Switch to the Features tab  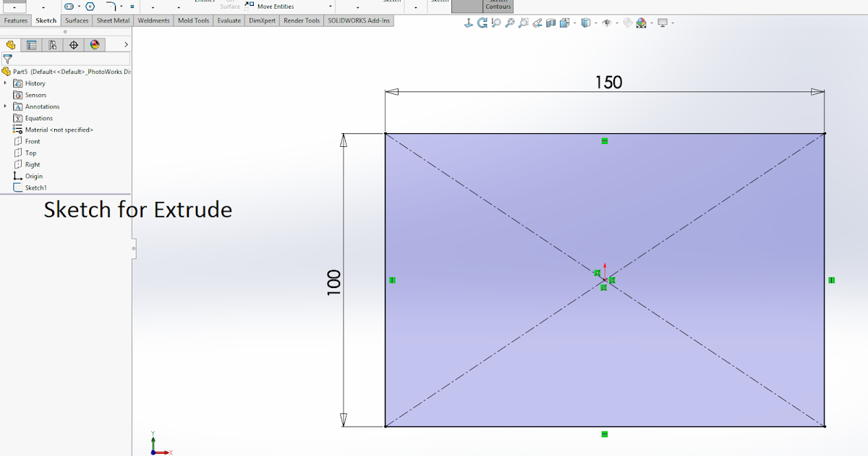point(14,20)
